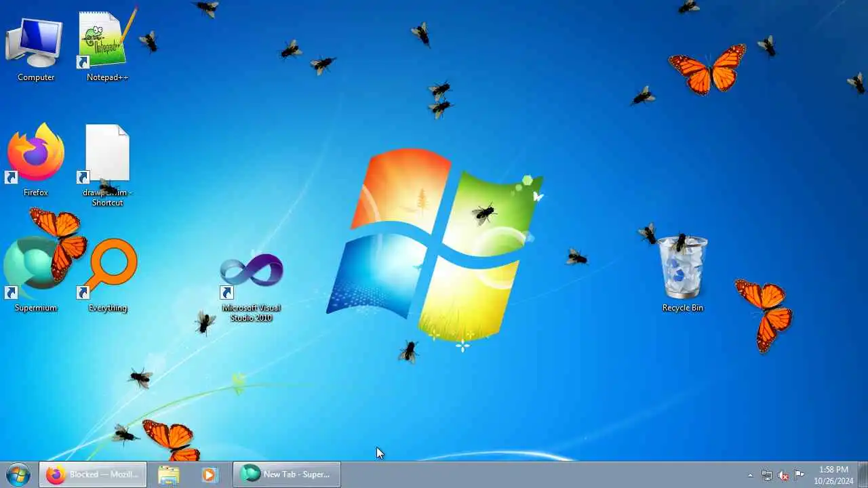
Task: Open the Windows Start menu
Action: 18,474
